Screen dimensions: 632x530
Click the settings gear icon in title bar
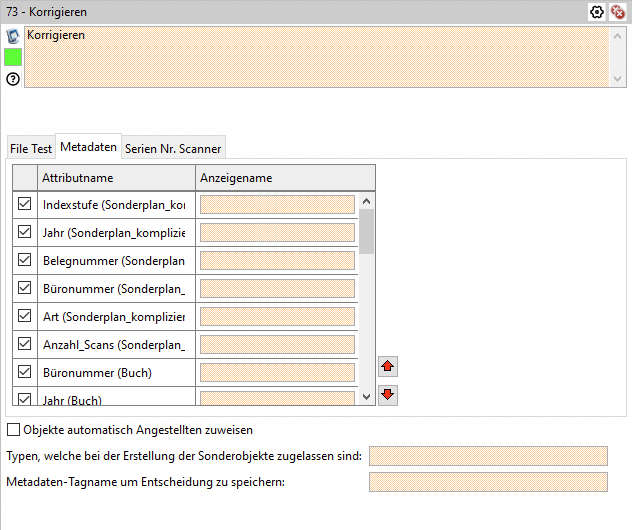click(597, 12)
